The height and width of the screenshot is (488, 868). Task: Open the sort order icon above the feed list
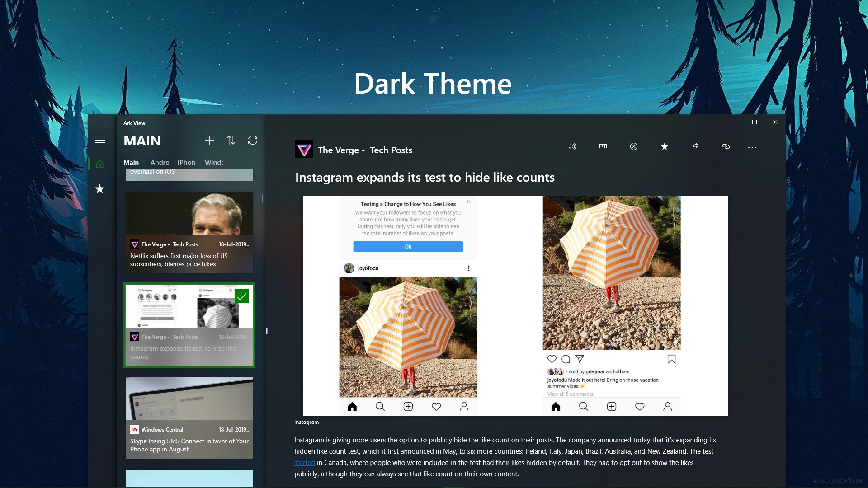pyautogui.click(x=231, y=141)
